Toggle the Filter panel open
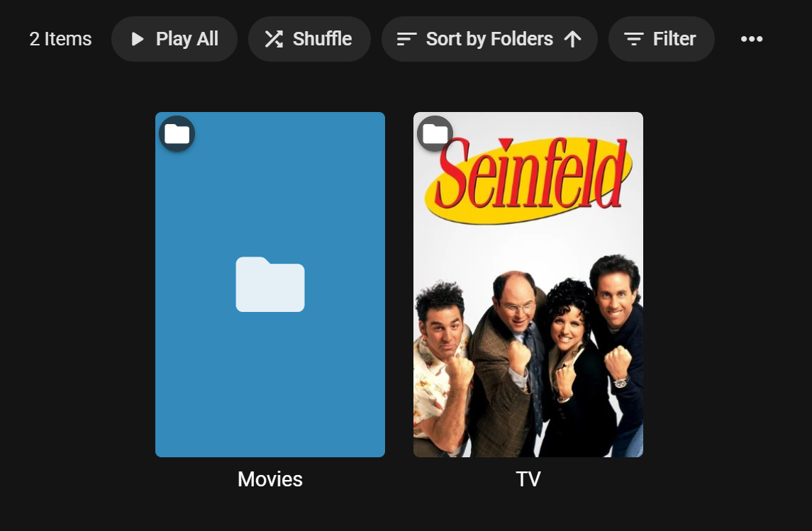 661,39
